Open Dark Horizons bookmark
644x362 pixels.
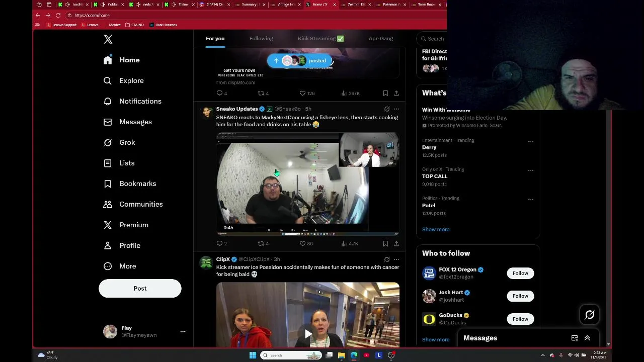coord(163,25)
